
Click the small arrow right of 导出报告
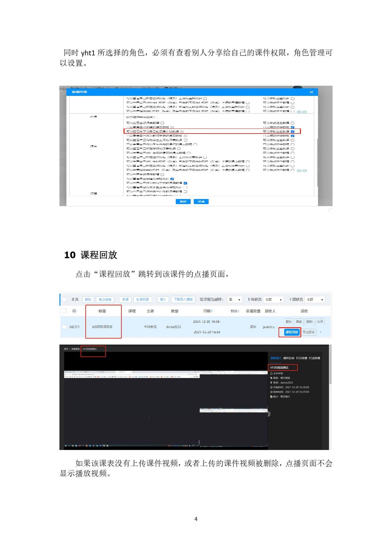click(320, 332)
